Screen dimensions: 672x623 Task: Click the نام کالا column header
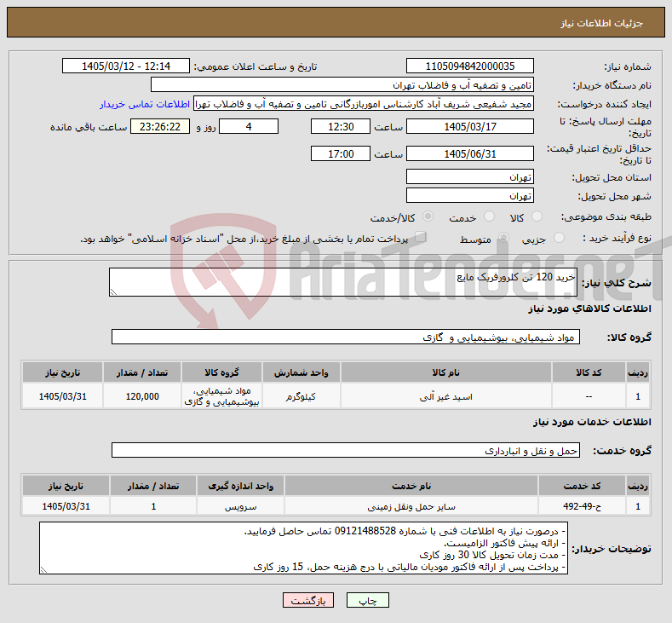tap(445, 372)
